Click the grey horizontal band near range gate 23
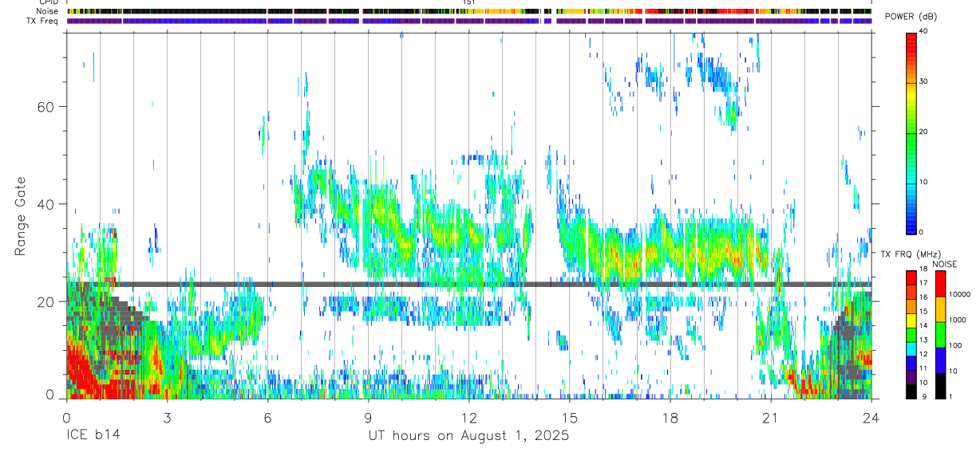The height and width of the screenshot is (452, 980). (x=493, y=284)
